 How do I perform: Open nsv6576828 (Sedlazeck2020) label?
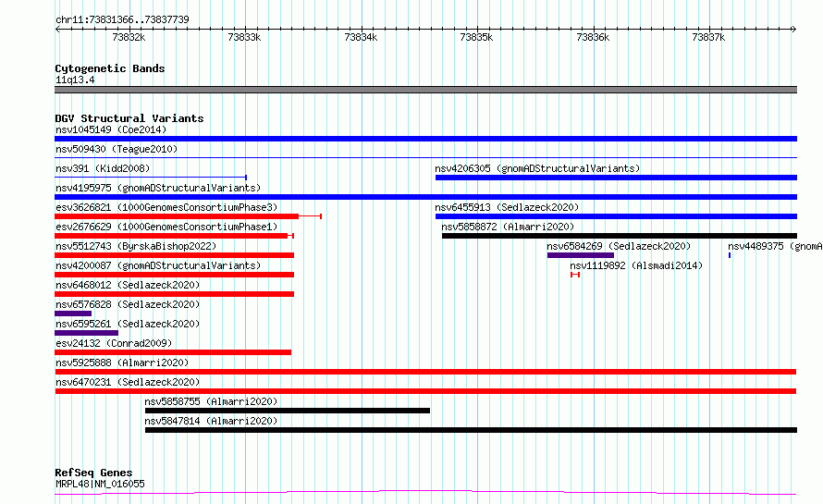(x=128, y=304)
